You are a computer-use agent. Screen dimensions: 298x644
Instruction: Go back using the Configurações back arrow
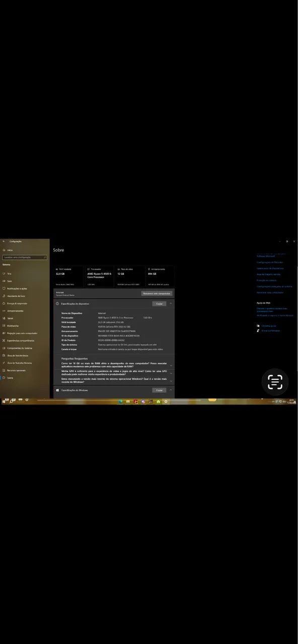pyautogui.click(x=4, y=241)
